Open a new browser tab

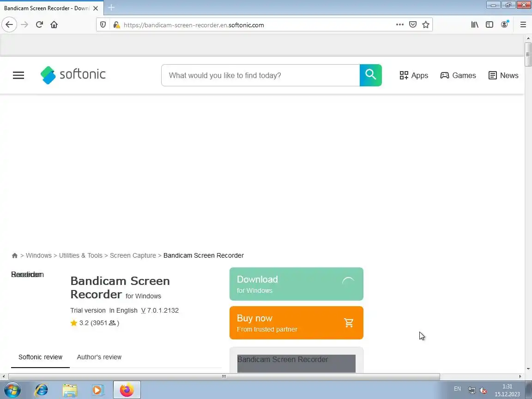click(x=111, y=7)
